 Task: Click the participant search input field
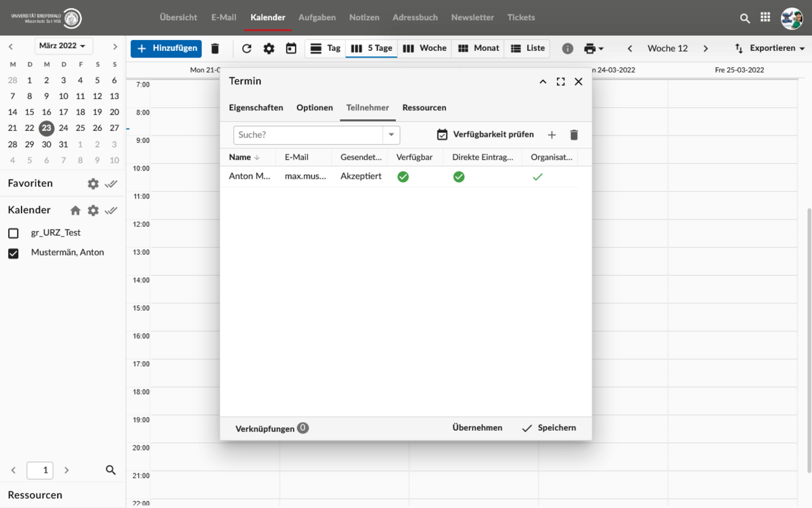coord(308,135)
